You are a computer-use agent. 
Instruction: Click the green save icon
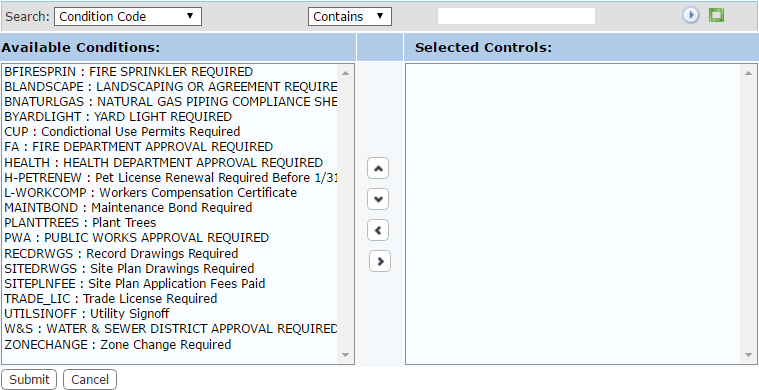pyautogui.click(x=716, y=15)
